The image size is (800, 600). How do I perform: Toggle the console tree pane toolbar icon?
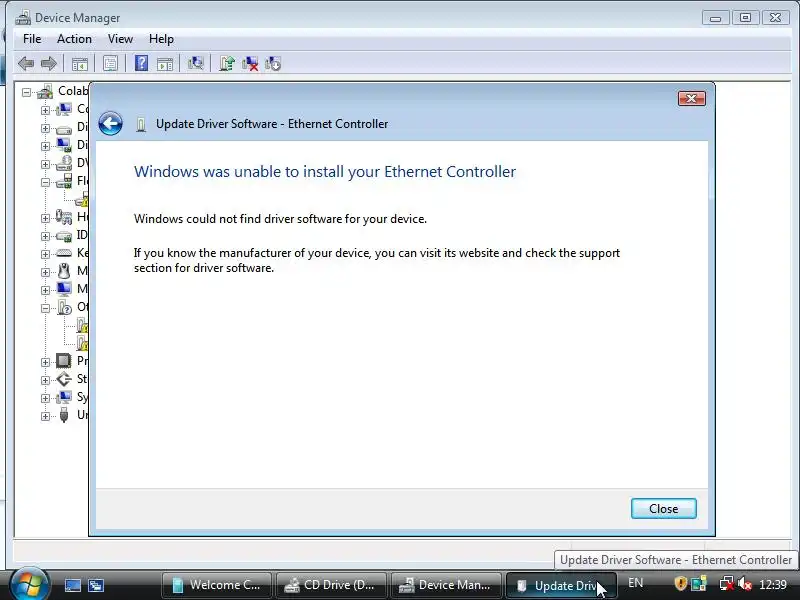click(x=80, y=64)
